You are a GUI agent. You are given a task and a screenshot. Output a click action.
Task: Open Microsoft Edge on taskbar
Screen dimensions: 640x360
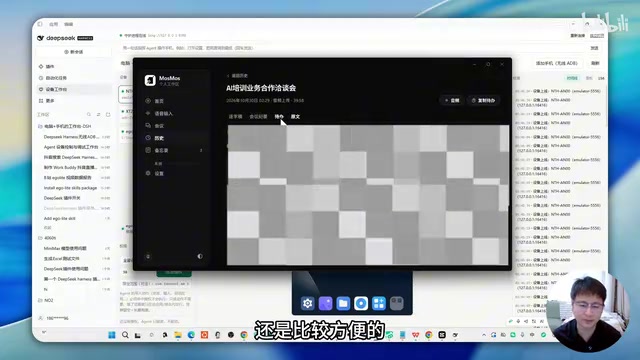tap(191, 335)
